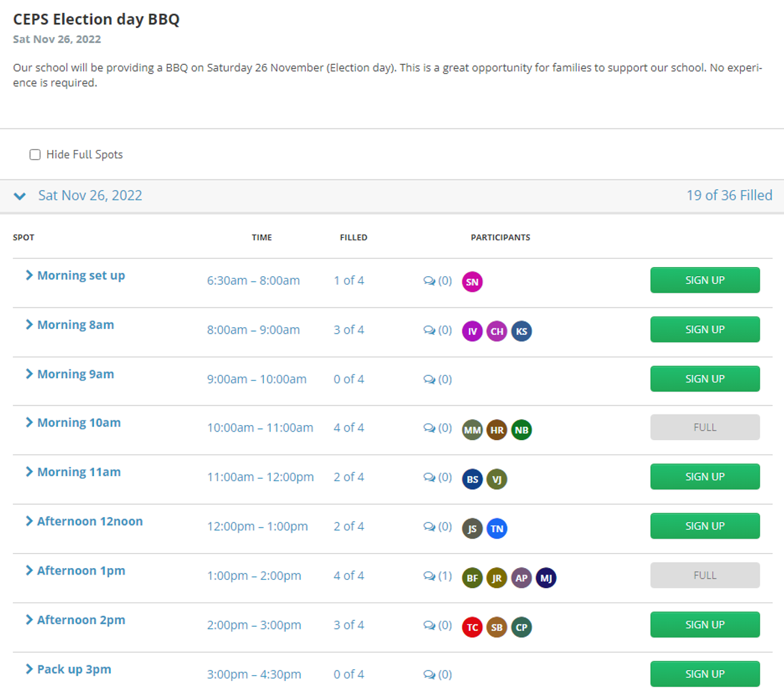
Task: Click the SN participant avatar
Action: 472,282
